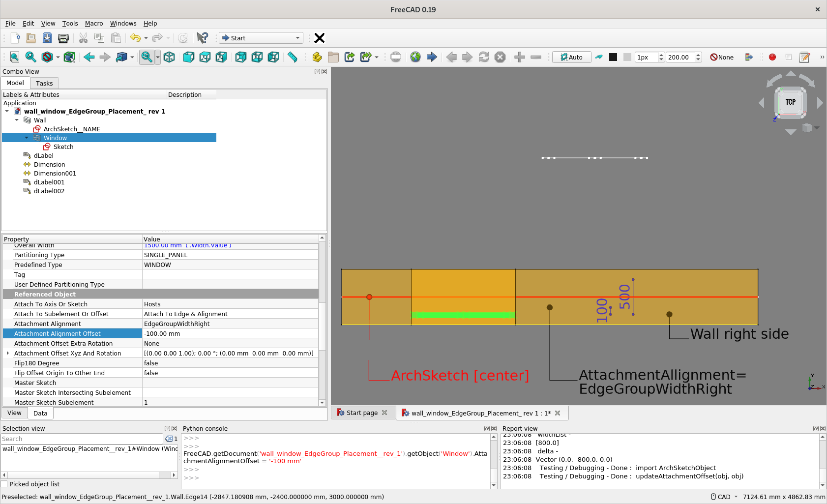Close the wall_window document tab
The height and width of the screenshot is (504, 827).
point(558,413)
